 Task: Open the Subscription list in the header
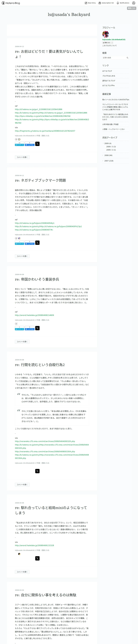click(106, 3)
